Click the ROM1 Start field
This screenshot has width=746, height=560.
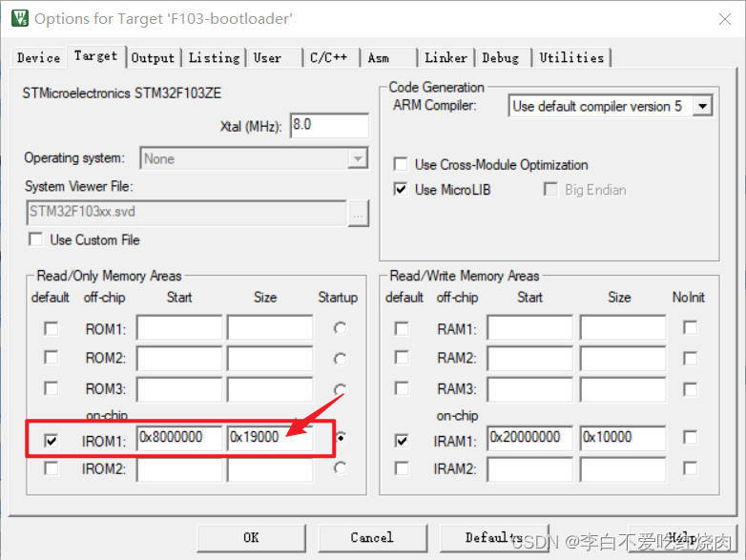tap(179, 327)
